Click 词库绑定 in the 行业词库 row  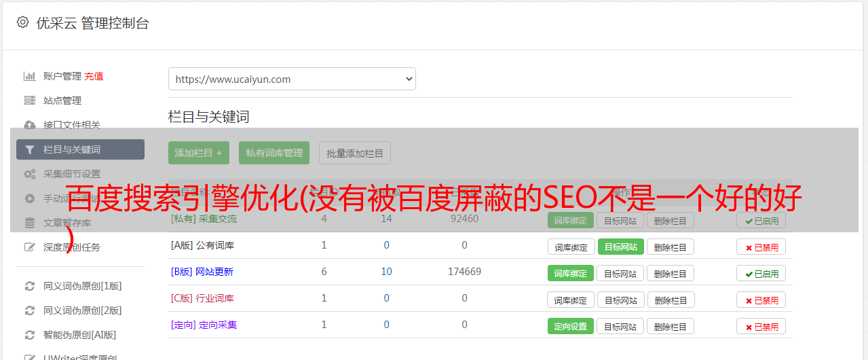tap(571, 300)
